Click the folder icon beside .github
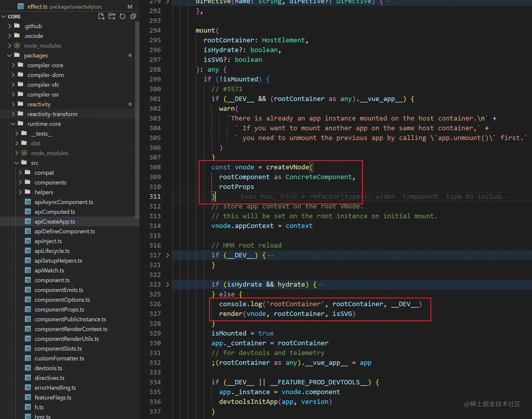Viewport: 532px width, 419px height. [x=17, y=26]
